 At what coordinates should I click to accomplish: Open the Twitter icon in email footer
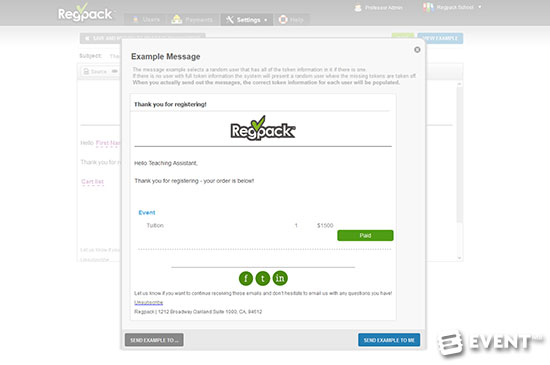click(263, 278)
